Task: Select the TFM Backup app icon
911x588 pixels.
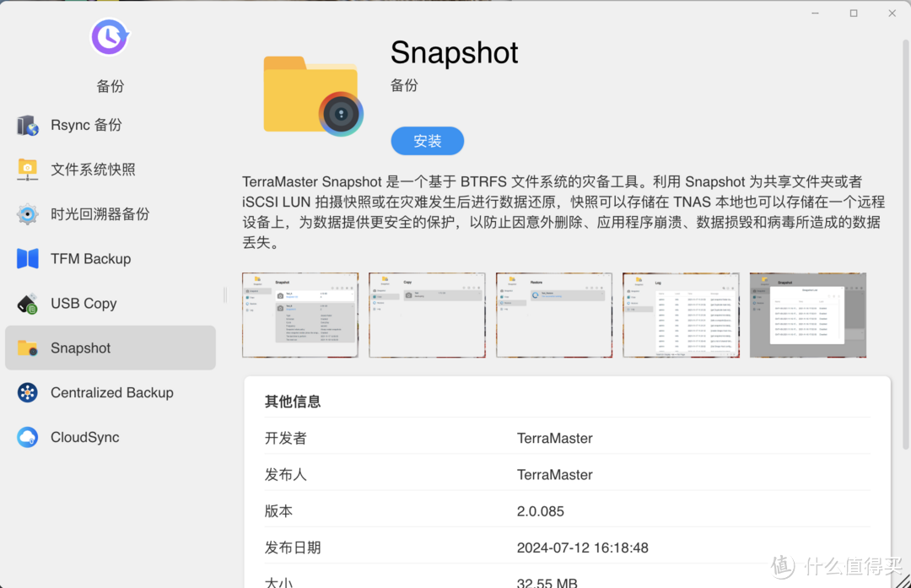Action: pyautogui.click(x=27, y=259)
